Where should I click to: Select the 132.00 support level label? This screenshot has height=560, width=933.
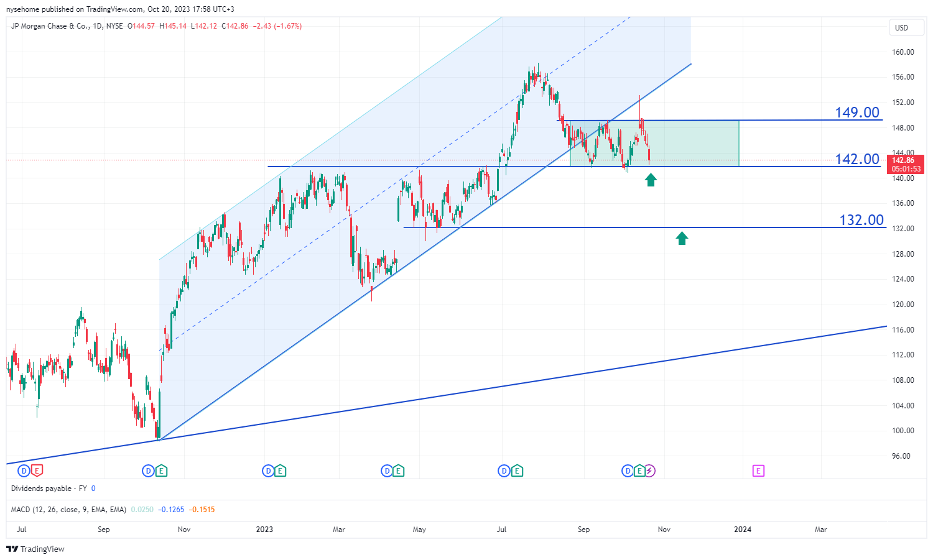(x=861, y=220)
